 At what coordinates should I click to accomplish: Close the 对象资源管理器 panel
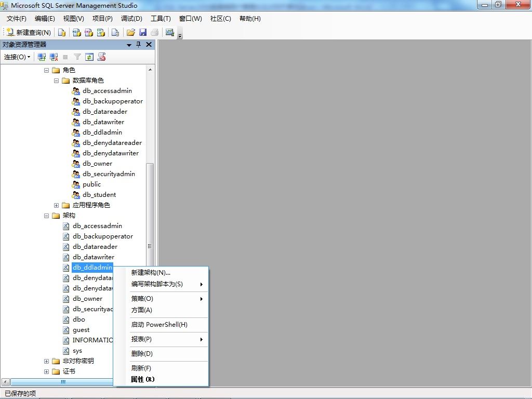pos(149,45)
